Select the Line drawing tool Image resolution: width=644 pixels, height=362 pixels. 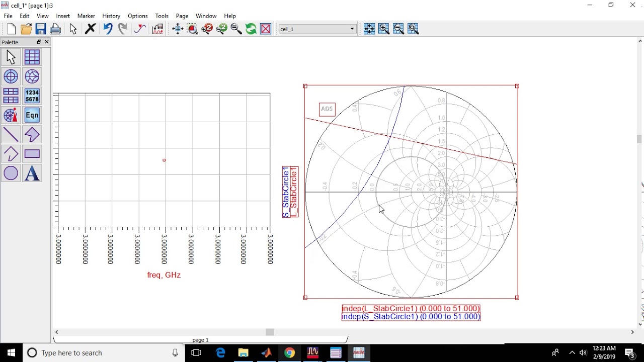click(11, 134)
